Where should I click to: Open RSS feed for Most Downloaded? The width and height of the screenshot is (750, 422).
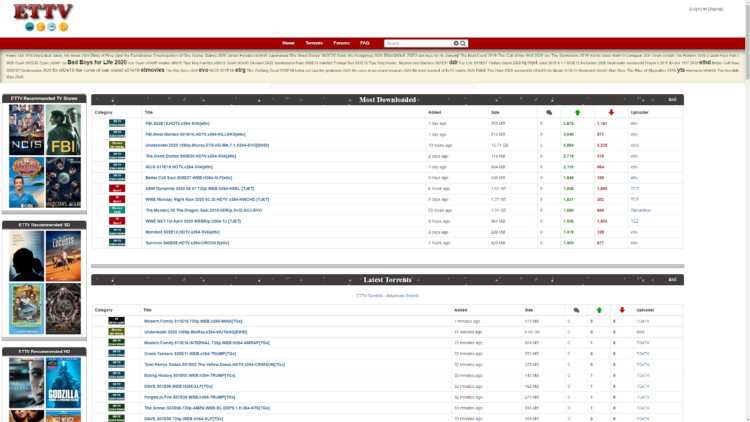pos(672,100)
